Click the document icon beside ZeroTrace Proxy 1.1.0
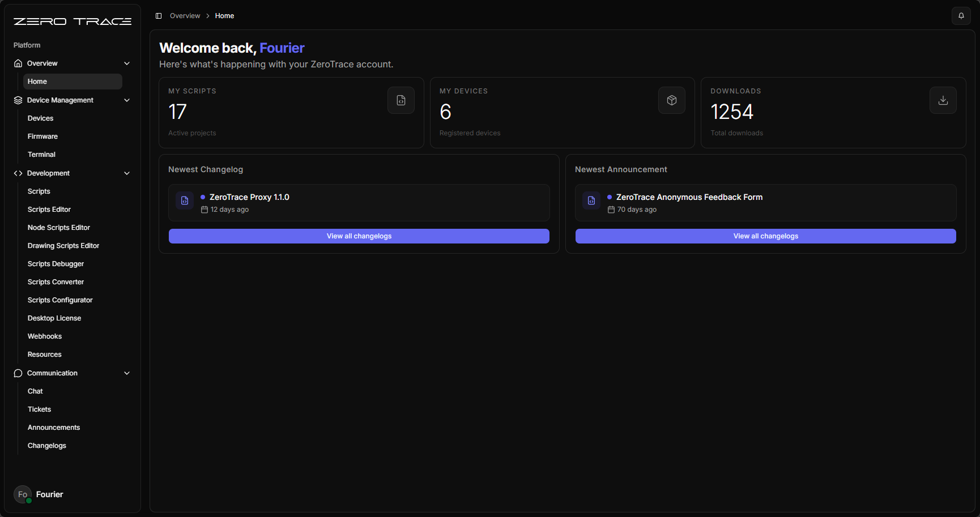 [x=185, y=200]
